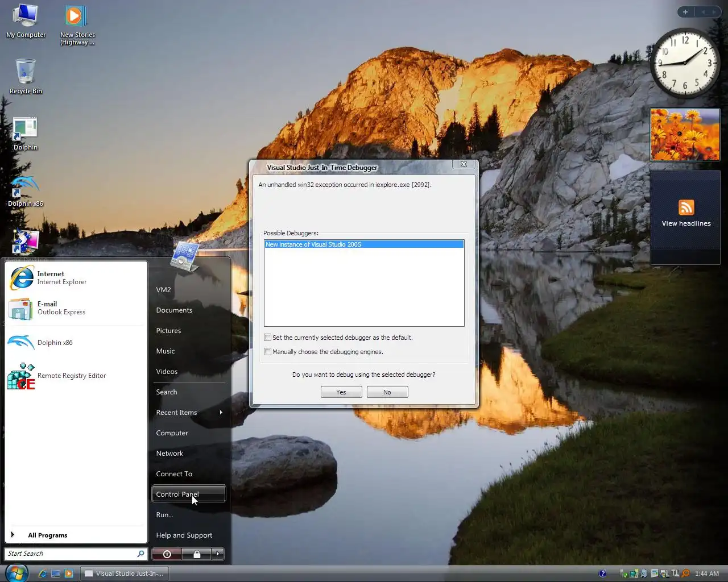Open Computer from Start menu
Screen dimensions: 728x582
coord(189,433)
